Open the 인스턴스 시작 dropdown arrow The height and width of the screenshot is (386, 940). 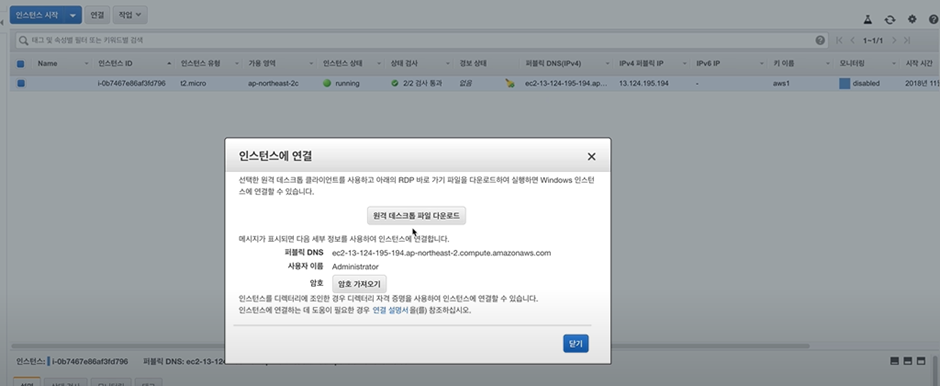click(x=73, y=15)
